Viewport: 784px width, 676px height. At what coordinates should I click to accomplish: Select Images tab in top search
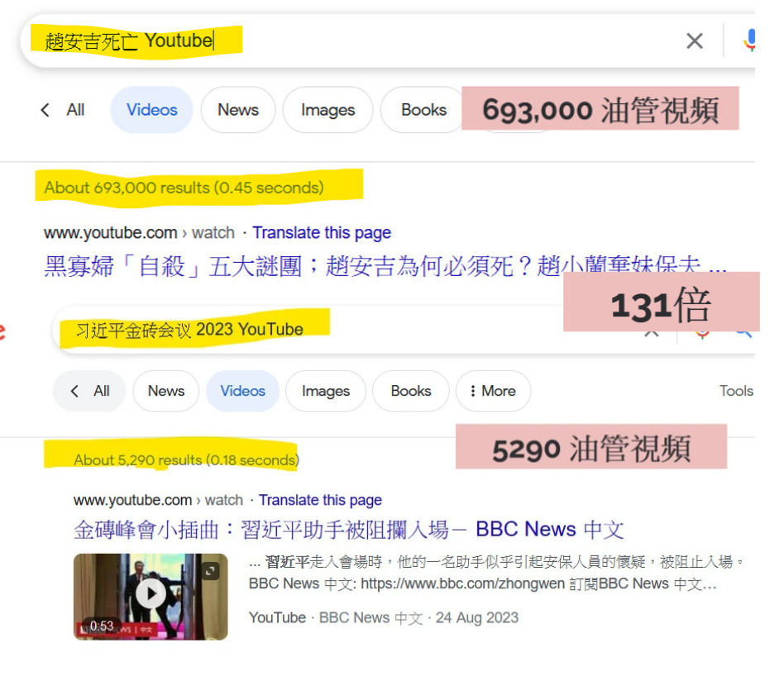[x=327, y=110]
